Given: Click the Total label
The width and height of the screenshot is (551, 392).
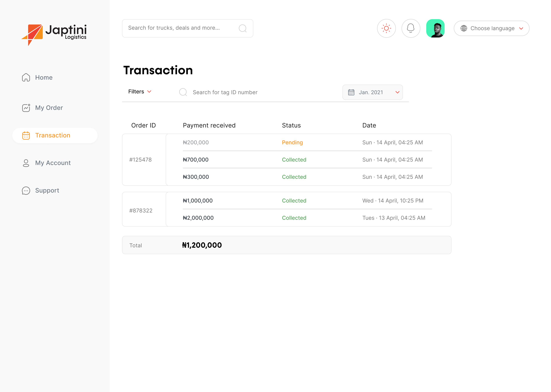Looking at the screenshot, I should click(136, 246).
